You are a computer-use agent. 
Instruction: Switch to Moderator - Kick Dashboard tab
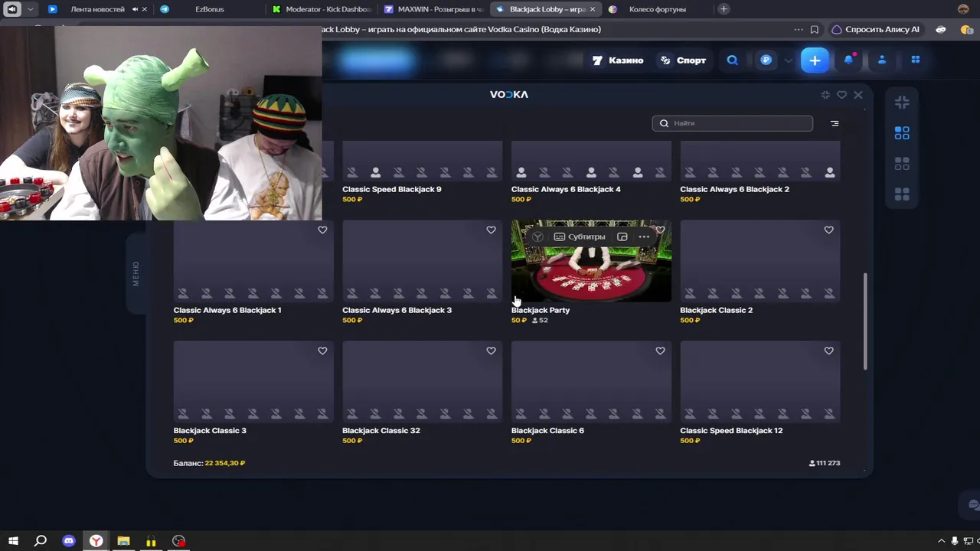(x=322, y=9)
